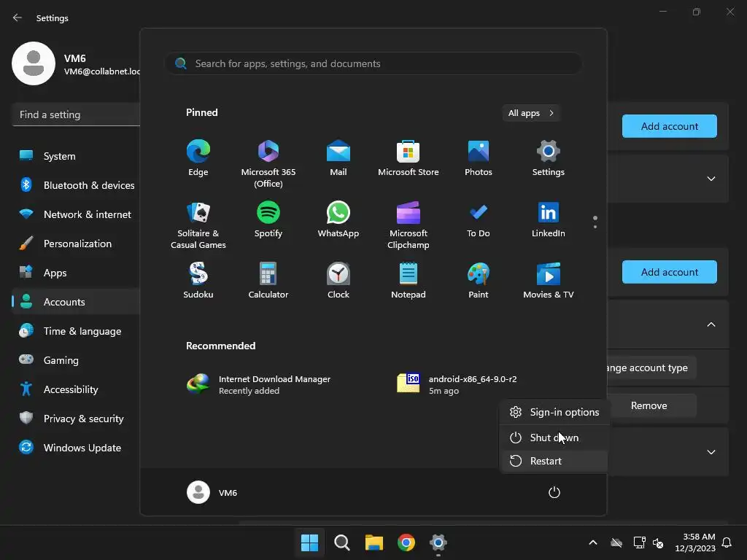Click the Find a setting search field

tap(76, 114)
